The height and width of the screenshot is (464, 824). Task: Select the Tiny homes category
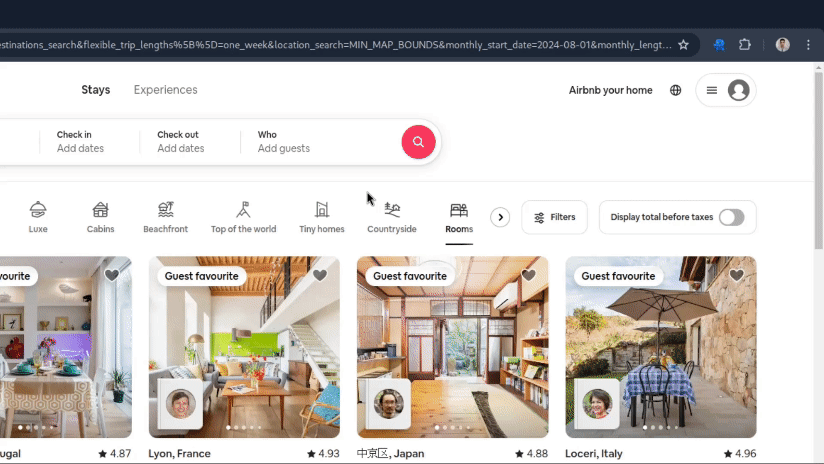322,217
